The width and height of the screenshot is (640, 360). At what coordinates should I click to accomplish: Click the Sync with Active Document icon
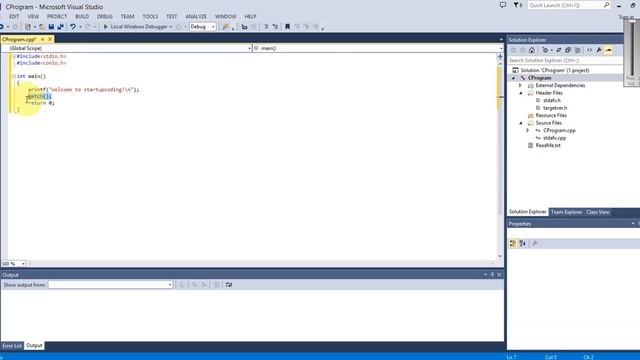(x=558, y=50)
